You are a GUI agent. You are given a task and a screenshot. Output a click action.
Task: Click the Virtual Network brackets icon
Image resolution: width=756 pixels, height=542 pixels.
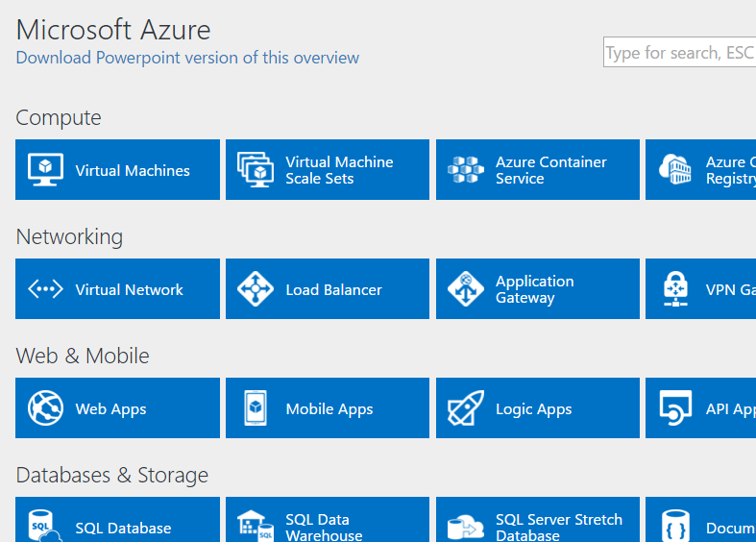(x=45, y=289)
